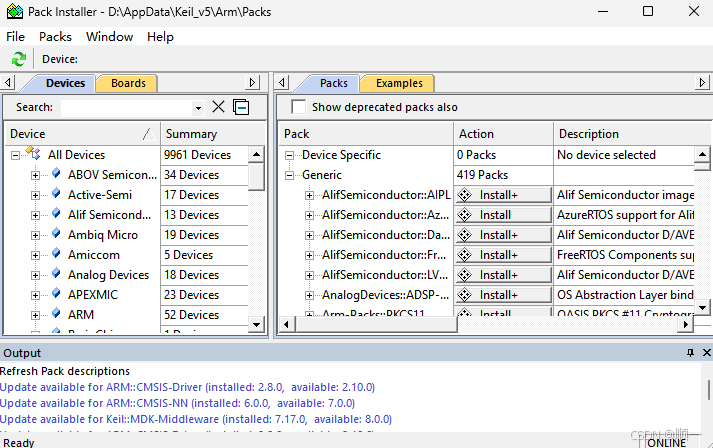
Task: Collapse the All Devices tree node
Action: [15, 155]
